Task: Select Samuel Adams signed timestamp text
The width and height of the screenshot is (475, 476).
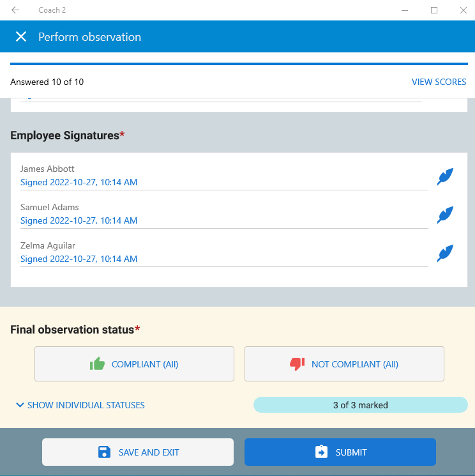Action: pyautogui.click(x=79, y=220)
